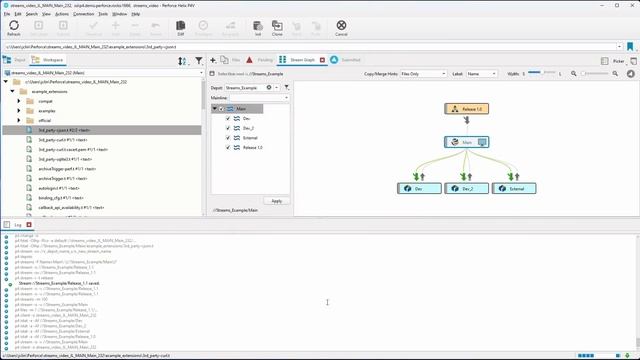Click the file path address field
Screen dimensions: 640x360
(x=309, y=47)
